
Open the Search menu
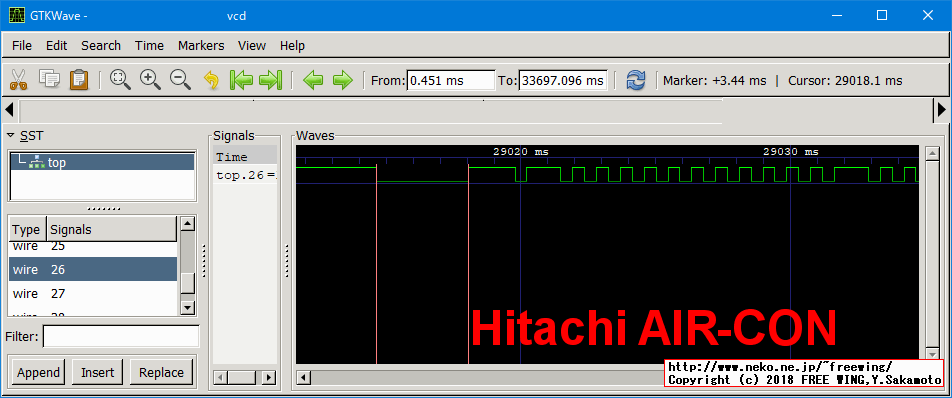[x=101, y=46]
